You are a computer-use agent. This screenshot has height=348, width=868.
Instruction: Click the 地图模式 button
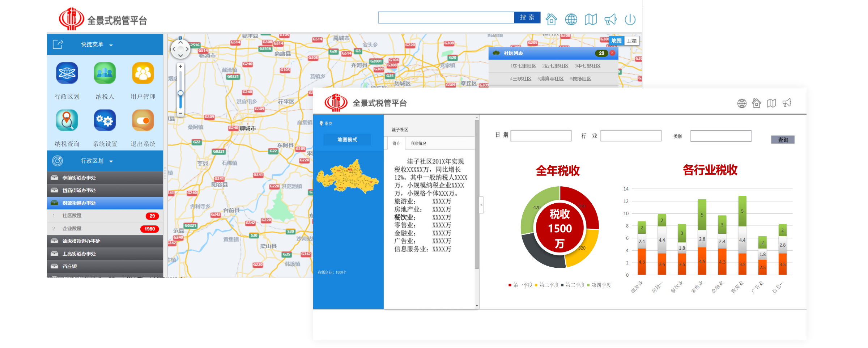[347, 140]
